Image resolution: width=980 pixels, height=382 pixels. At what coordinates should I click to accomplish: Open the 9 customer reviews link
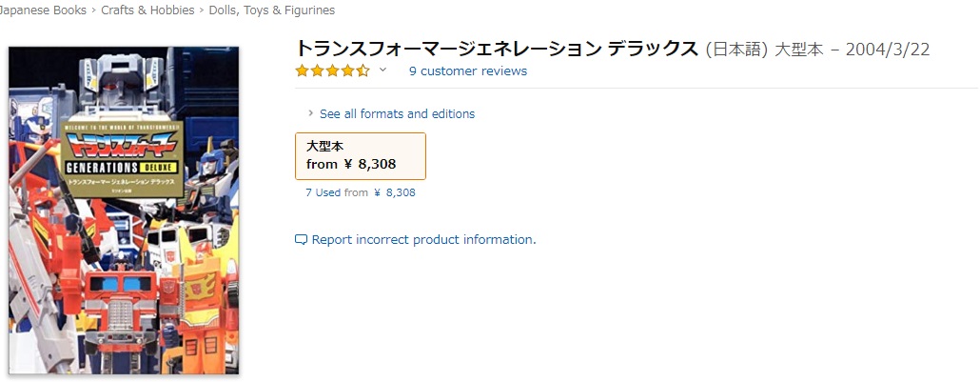(467, 70)
